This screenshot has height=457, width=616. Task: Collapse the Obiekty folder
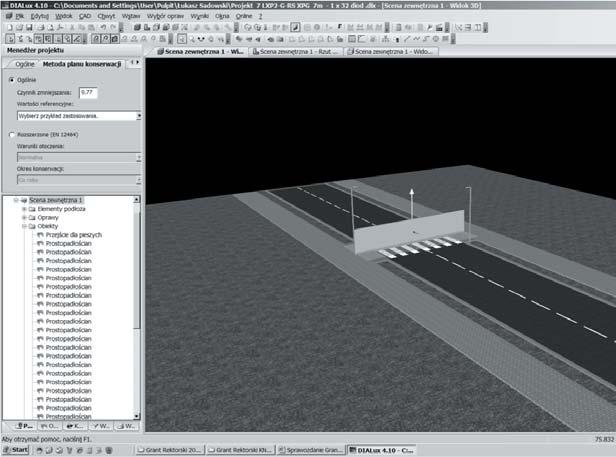pos(24,226)
